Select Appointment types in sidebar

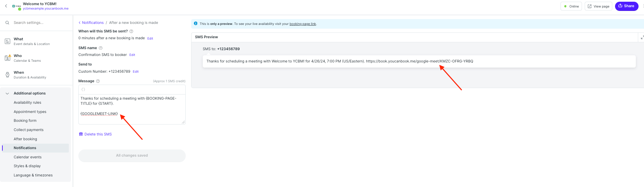click(30, 112)
